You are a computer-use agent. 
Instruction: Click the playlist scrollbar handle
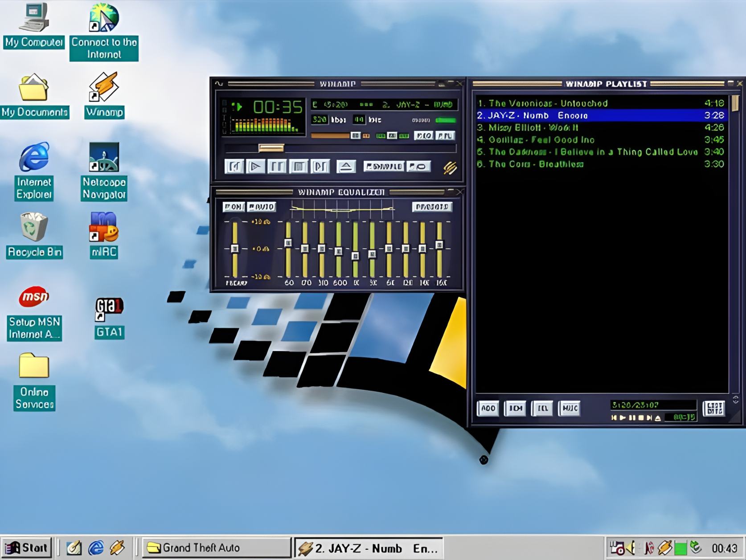[735, 103]
